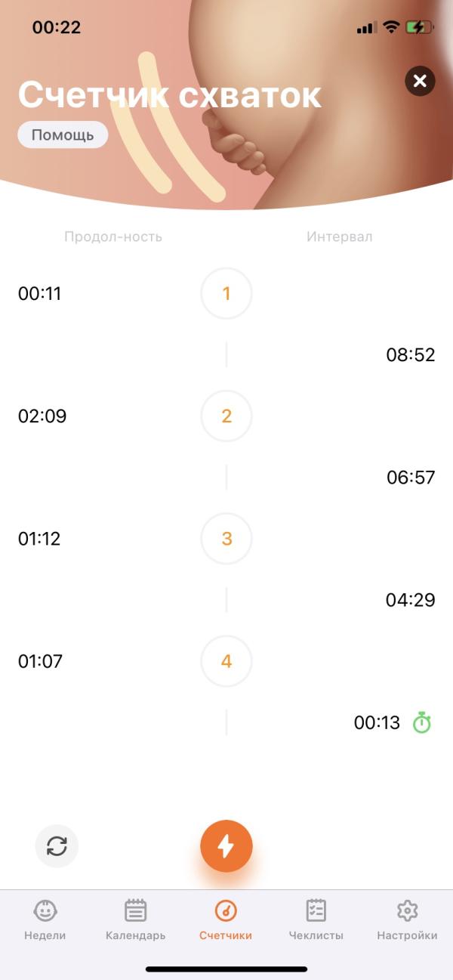The image size is (453, 980).
Task: Reset the counter with refresh icon
Action: 57,846
